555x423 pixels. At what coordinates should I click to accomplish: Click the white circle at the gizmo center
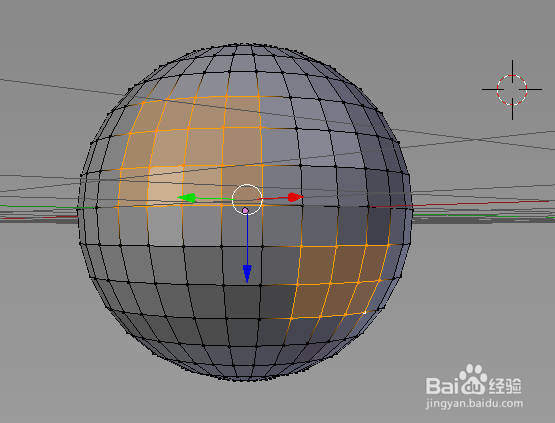pyautogui.click(x=247, y=199)
